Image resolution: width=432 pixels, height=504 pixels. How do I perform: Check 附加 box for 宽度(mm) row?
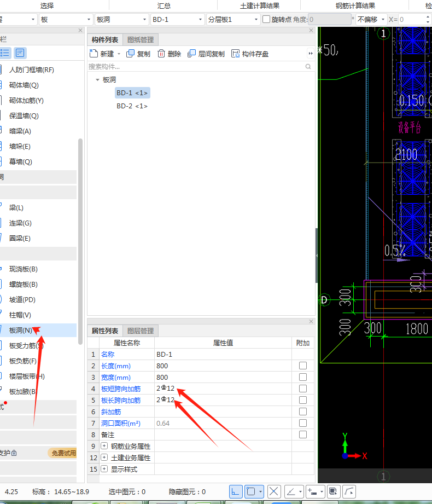tap(302, 377)
